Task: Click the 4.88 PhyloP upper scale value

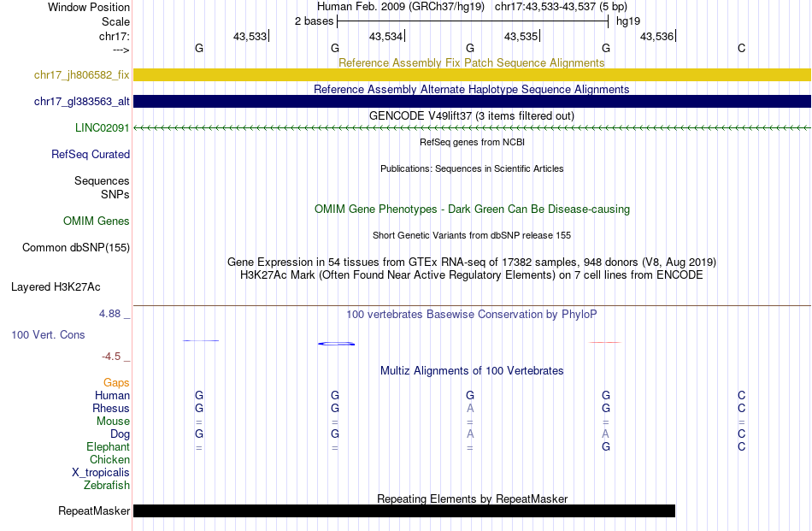Action: pyautogui.click(x=109, y=314)
